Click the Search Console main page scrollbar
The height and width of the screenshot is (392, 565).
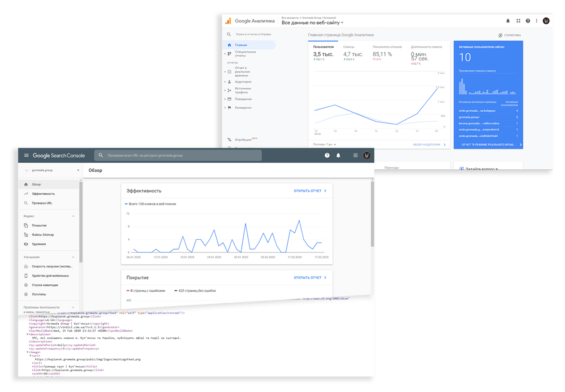click(x=372, y=214)
